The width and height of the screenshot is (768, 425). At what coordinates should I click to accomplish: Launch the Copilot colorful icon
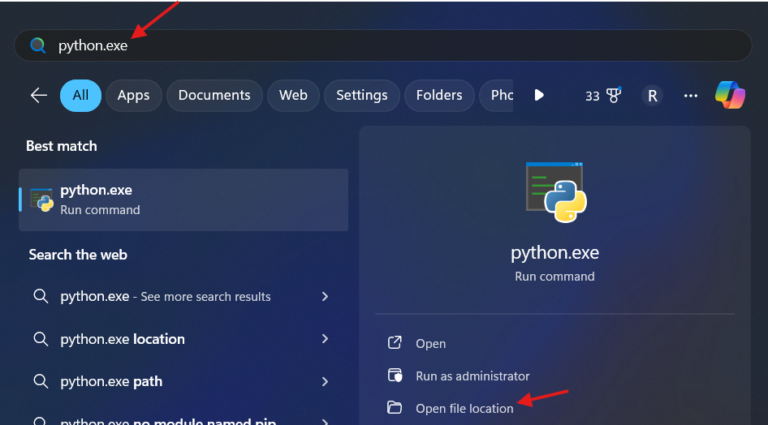tap(730, 95)
